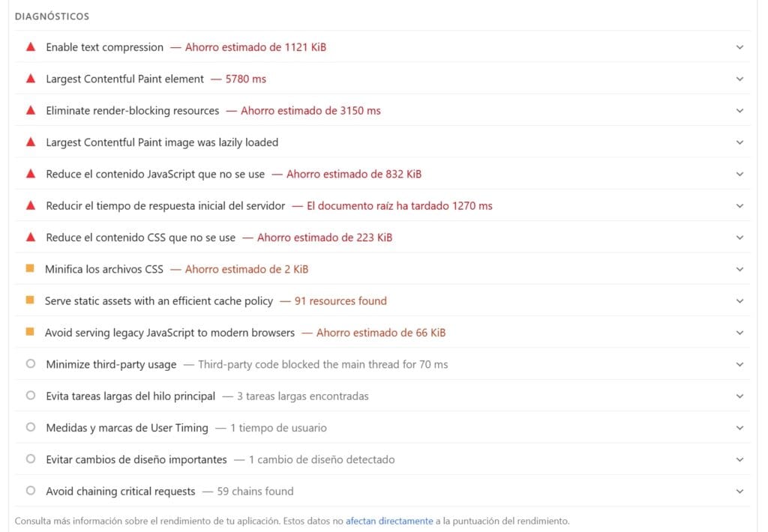Expand chevron for Evitar cambios de diseño importantes

(x=739, y=459)
